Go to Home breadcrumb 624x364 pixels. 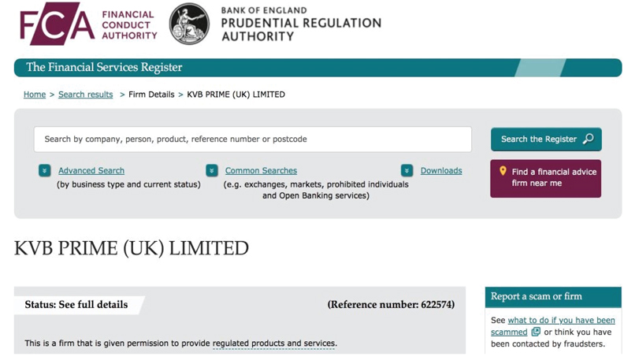[x=35, y=95]
